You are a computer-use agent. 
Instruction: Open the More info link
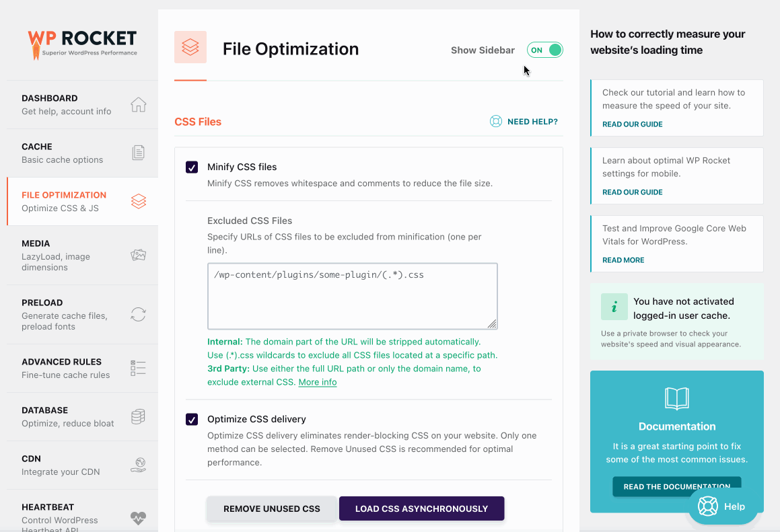pos(318,382)
